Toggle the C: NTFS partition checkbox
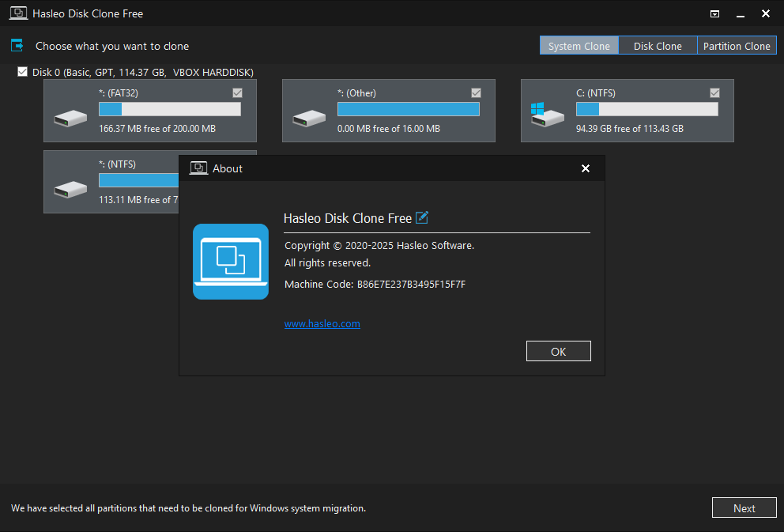784x532 pixels. (x=714, y=92)
